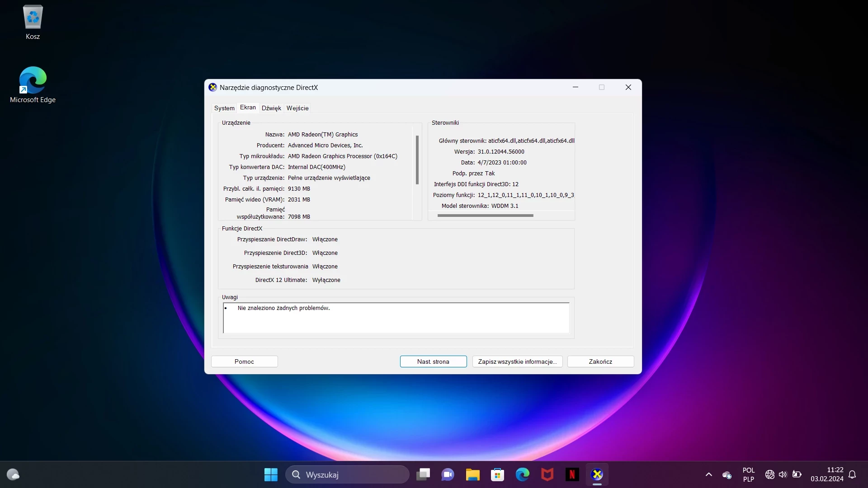This screenshot has width=868, height=488.
Task: Click the 9130 MB memory value
Action: [299, 189]
